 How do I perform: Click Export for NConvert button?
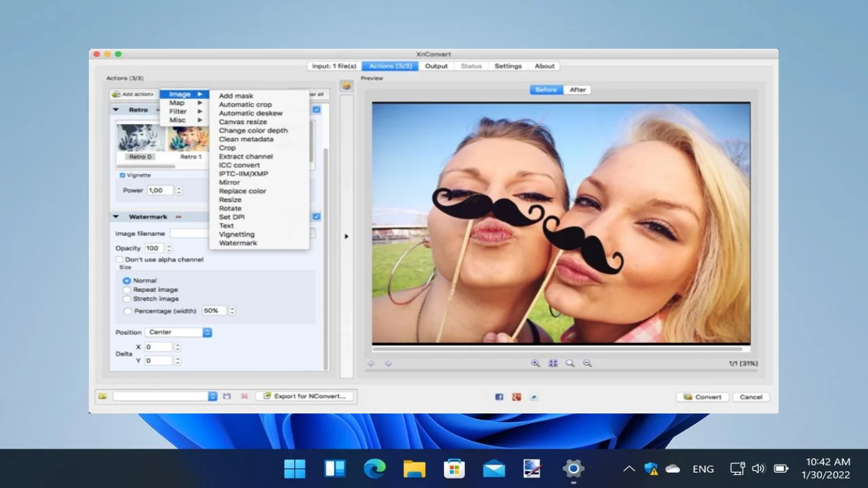tap(306, 396)
